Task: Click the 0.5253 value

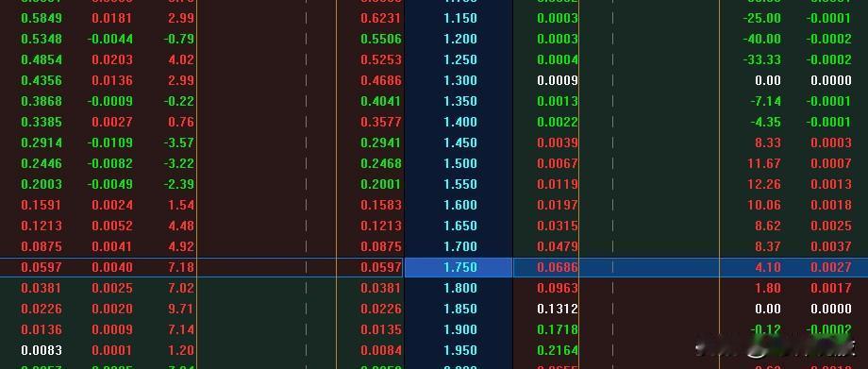Action: tap(381, 59)
